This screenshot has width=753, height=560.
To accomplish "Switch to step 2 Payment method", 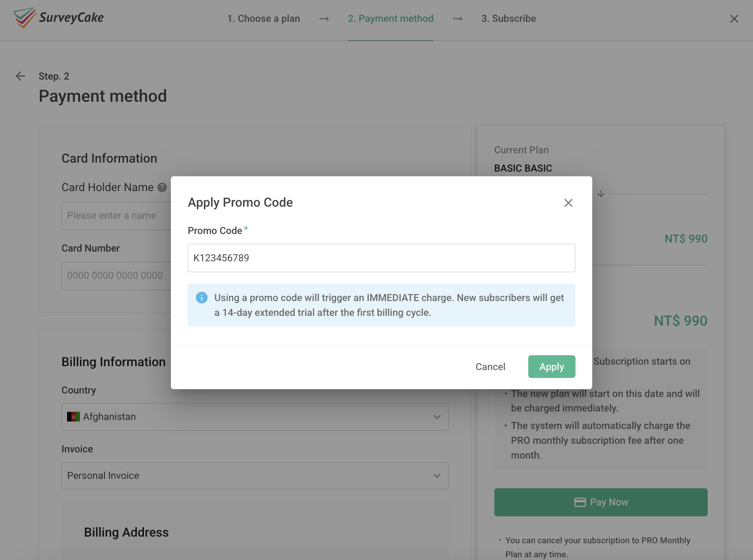I will click(x=391, y=18).
